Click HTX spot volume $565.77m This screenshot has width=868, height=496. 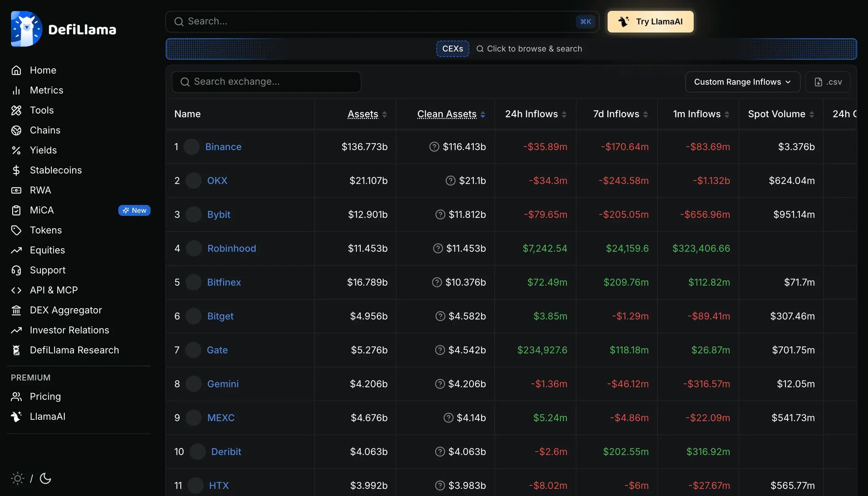(792, 485)
